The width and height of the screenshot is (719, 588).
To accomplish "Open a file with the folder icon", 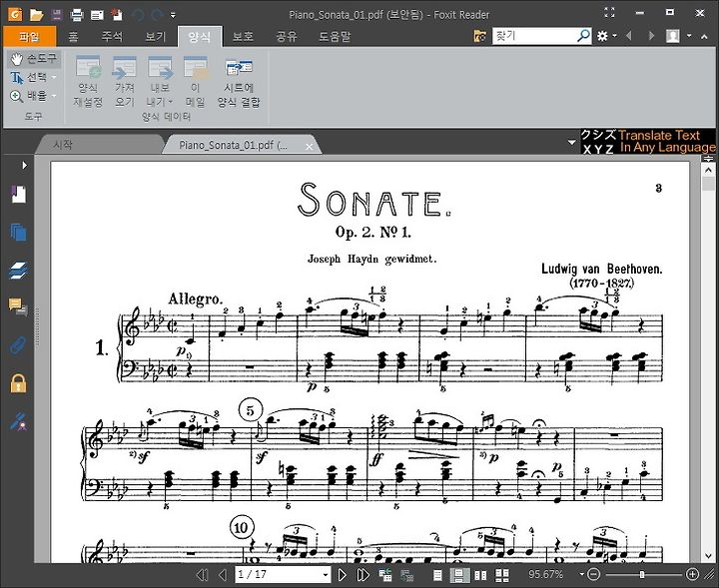I will pyautogui.click(x=36, y=15).
